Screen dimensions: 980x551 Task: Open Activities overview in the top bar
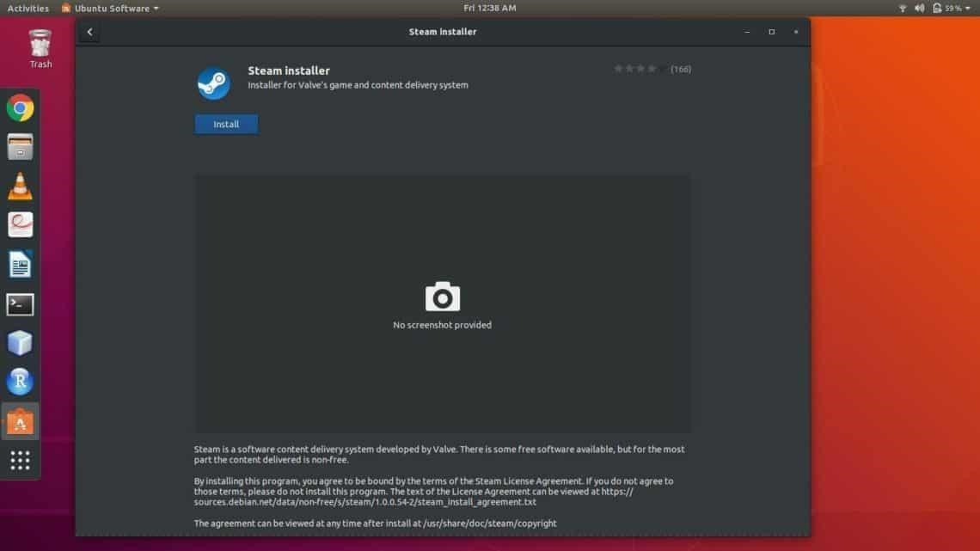click(x=28, y=8)
